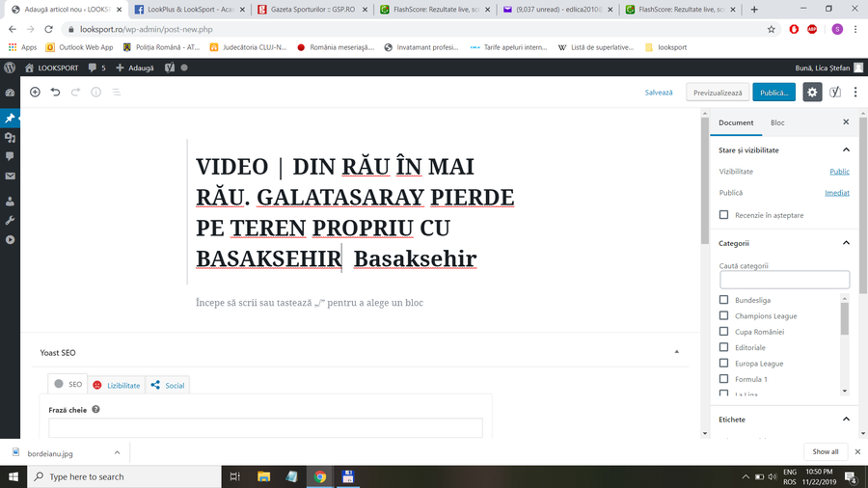Open Comments in the WordPress admin sidebar
868x488 pixels.
pos(10,156)
